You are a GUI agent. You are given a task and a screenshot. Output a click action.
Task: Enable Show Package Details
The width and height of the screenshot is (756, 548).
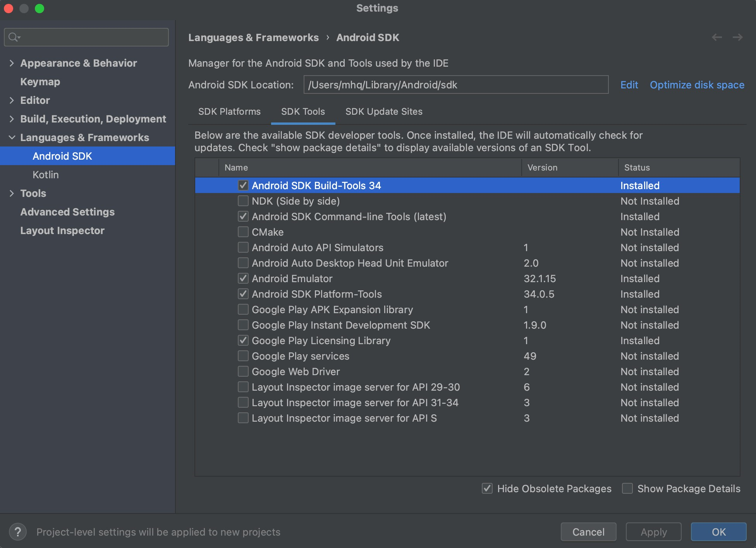(627, 488)
